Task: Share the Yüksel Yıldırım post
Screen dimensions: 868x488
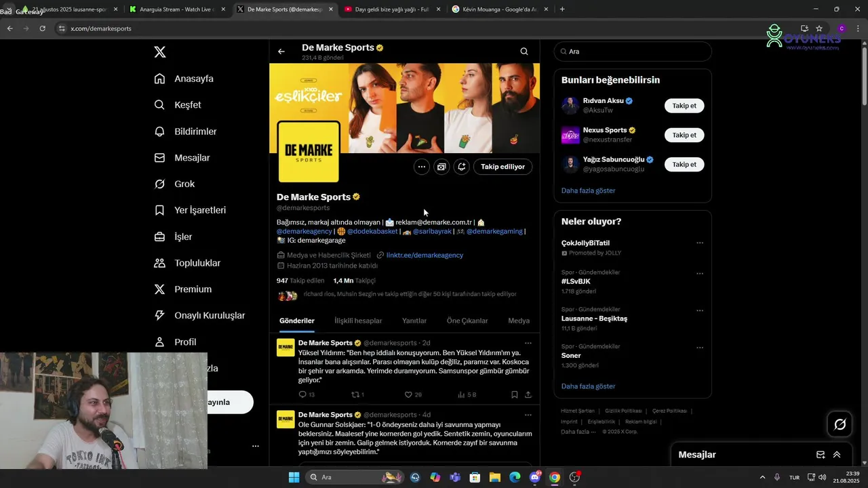Action: (528, 394)
